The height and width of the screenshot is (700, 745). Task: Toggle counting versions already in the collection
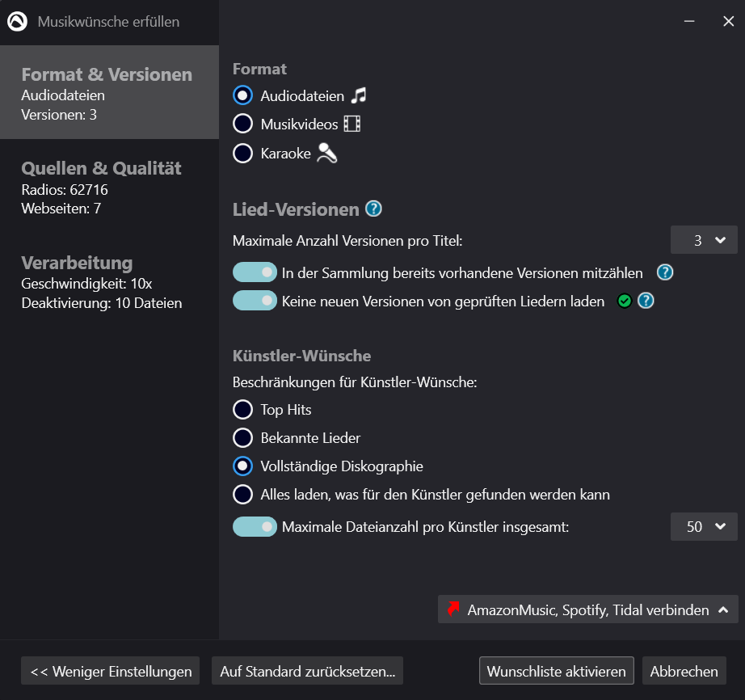(x=255, y=272)
